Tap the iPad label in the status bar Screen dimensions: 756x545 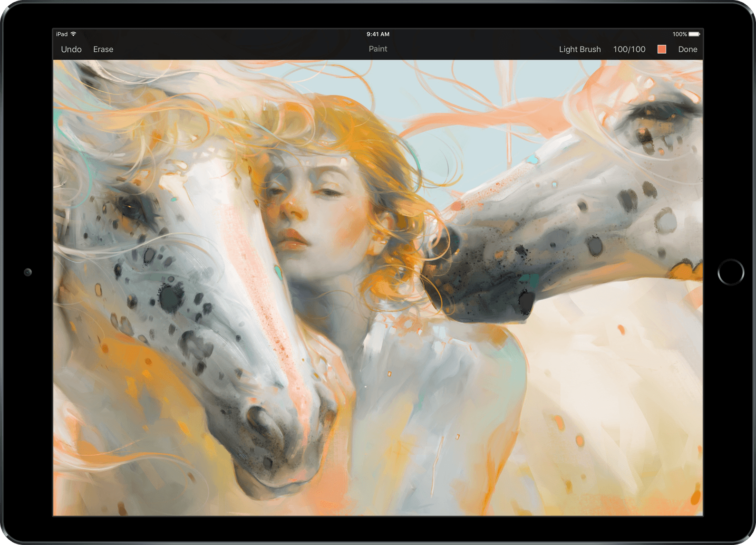coord(62,34)
